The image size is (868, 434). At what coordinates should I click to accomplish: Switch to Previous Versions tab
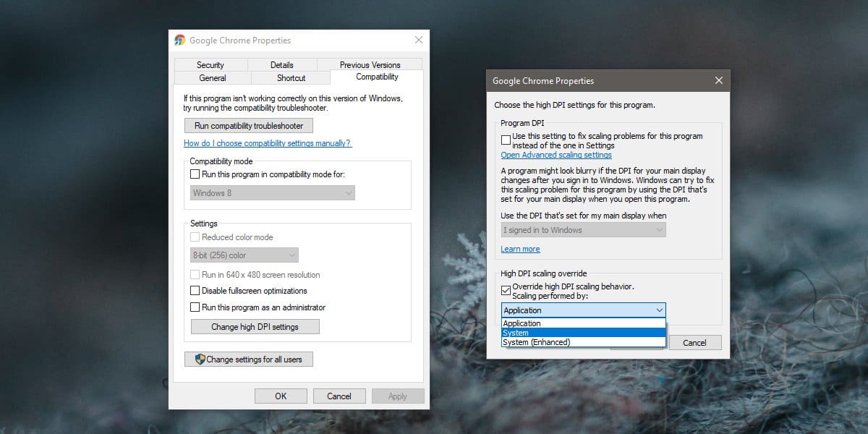[x=370, y=65]
